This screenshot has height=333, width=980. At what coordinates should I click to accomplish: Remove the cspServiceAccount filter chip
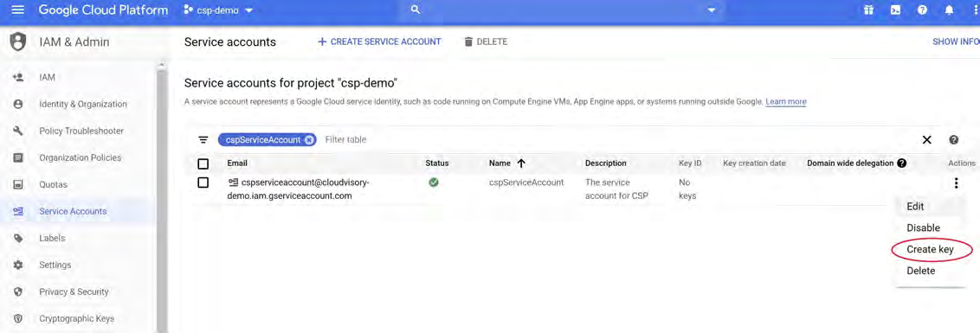(x=309, y=140)
